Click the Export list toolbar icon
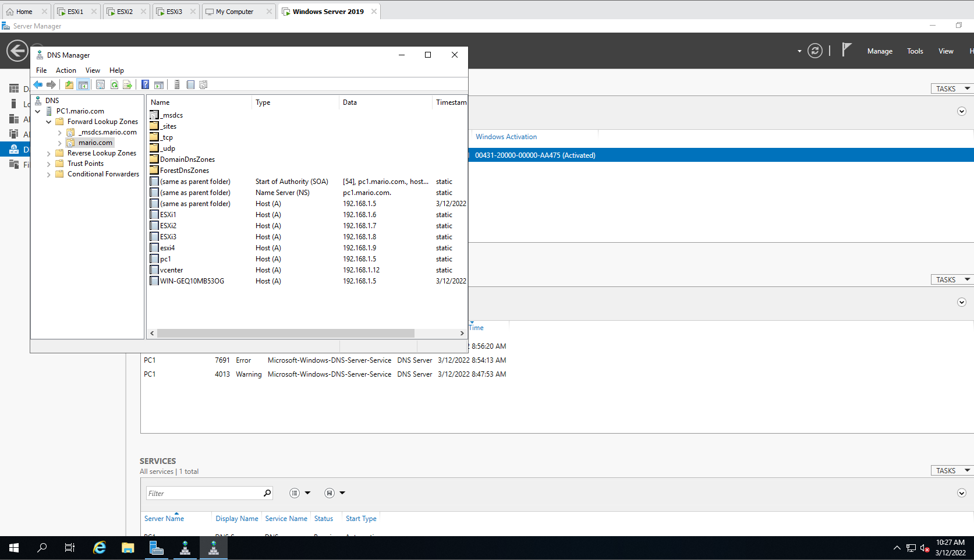This screenshot has height=560, width=974. click(x=127, y=85)
